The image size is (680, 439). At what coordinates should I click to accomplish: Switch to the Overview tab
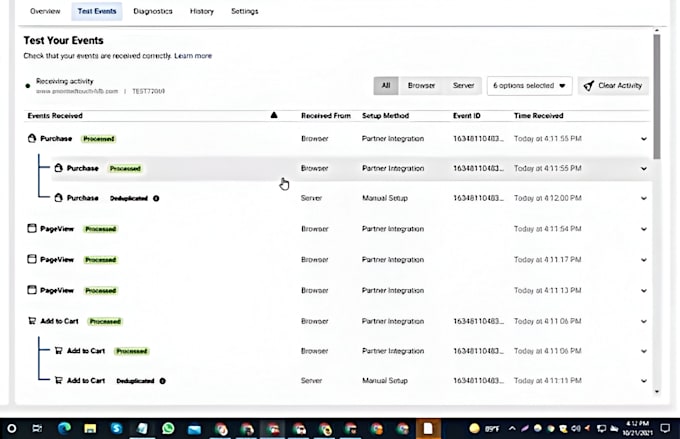pyautogui.click(x=45, y=11)
